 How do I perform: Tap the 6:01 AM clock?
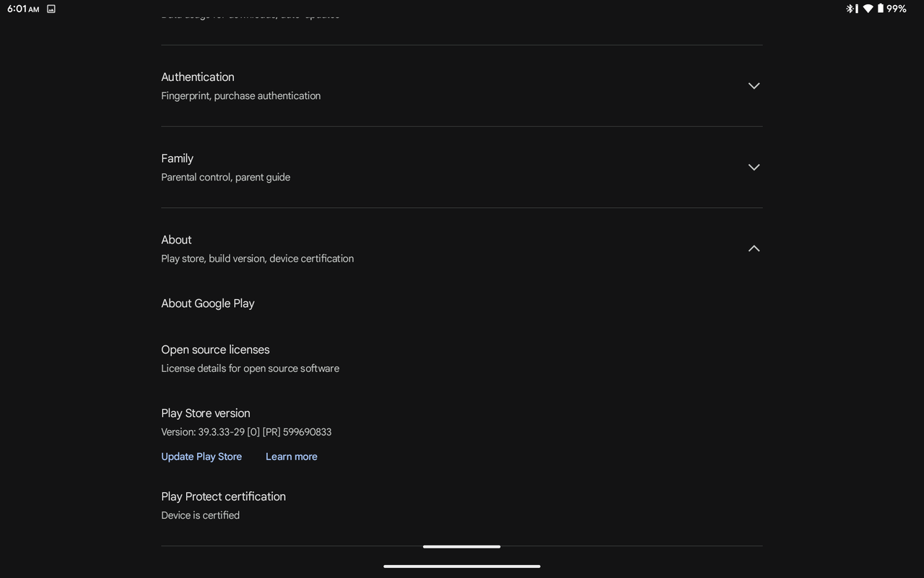click(23, 9)
